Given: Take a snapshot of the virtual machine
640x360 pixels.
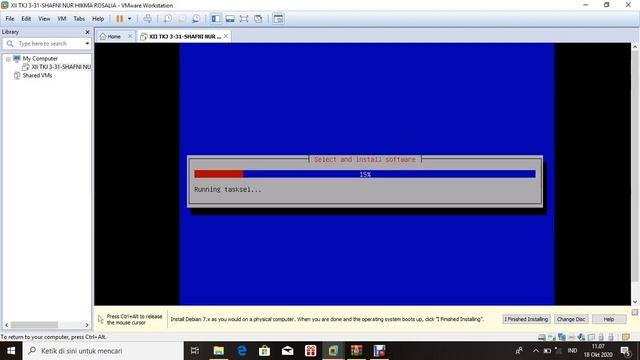Looking at the screenshot, I should [x=168, y=19].
